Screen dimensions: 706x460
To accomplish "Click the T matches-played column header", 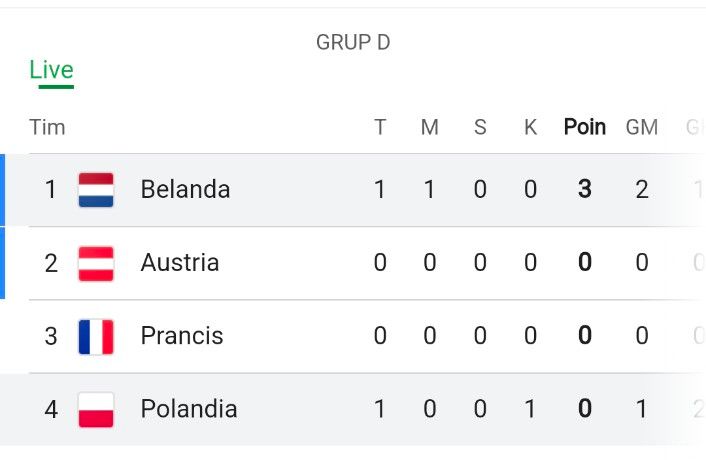I will pos(380,127).
